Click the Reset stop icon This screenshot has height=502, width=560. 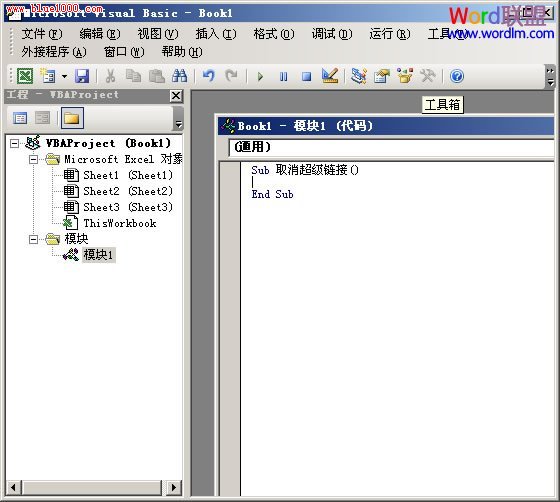click(x=306, y=76)
